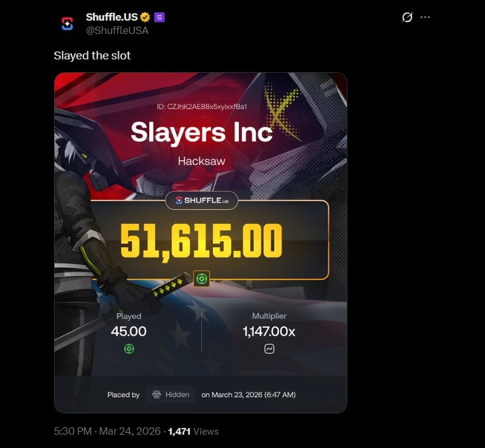Click the green coin icon under Played
The height and width of the screenshot is (448, 485).
point(129,349)
